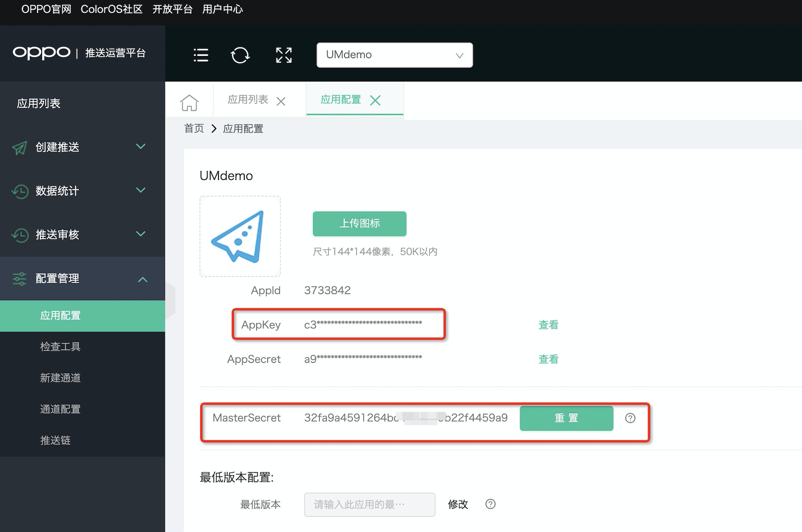802x532 pixels.
Task: Open 用户中心 in the top menu
Action: [x=223, y=9]
